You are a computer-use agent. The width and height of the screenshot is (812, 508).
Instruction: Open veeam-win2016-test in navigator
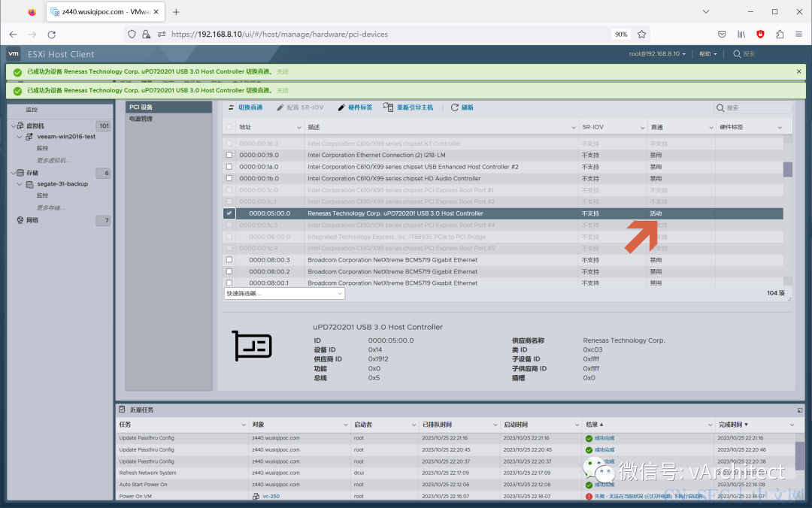[x=66, y=137]
